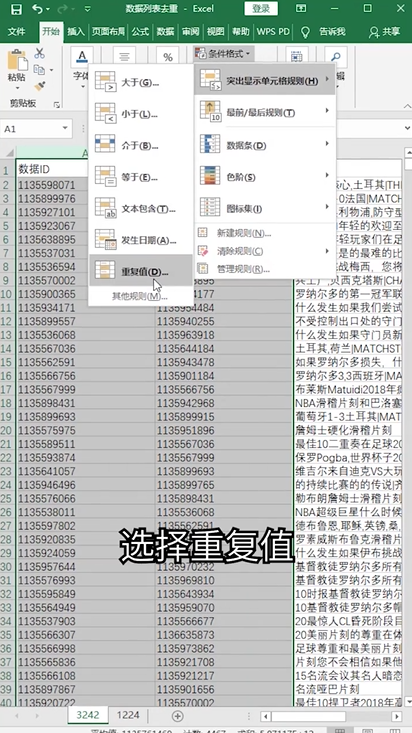Click the copy icon
The width and height of the screenshot is (412, 733).
[x=39, y=70]
